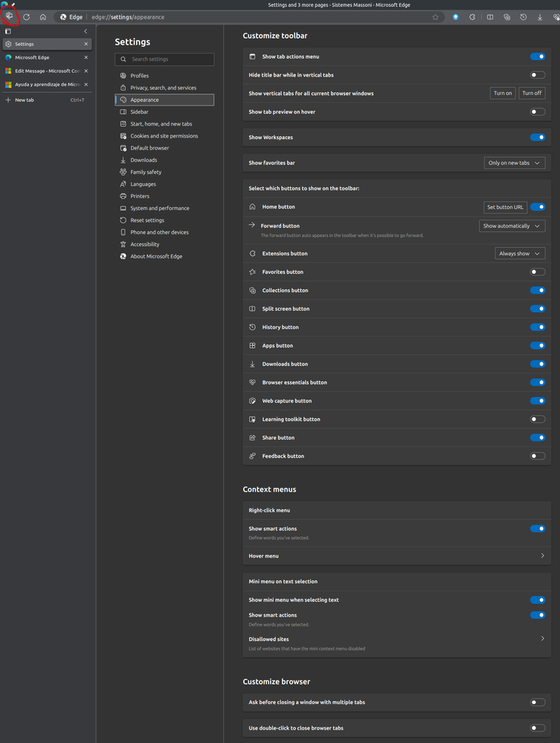Screen dimensions: 560x743
Task: Toggle Show tab preview on hover
Action: tap(537, 112)
